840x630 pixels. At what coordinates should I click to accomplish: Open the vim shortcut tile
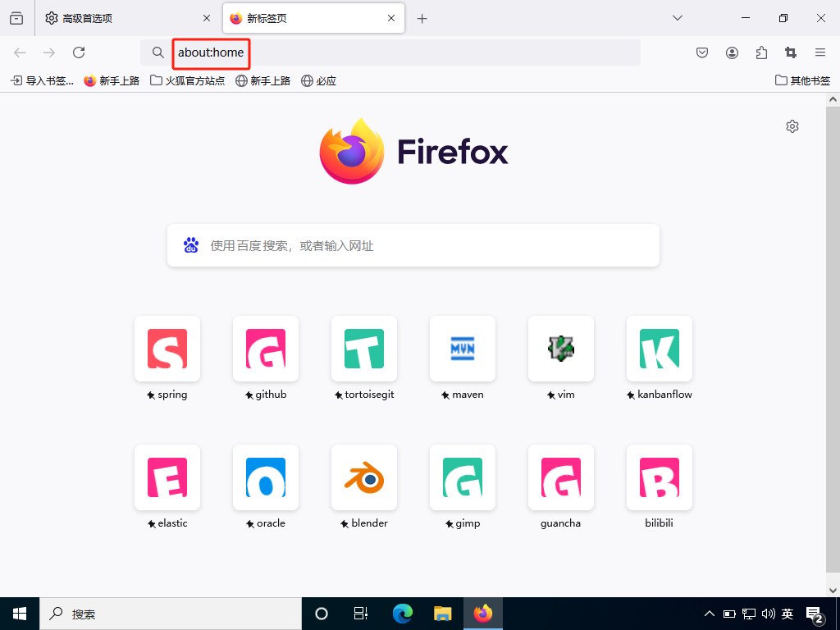point(561,349)
